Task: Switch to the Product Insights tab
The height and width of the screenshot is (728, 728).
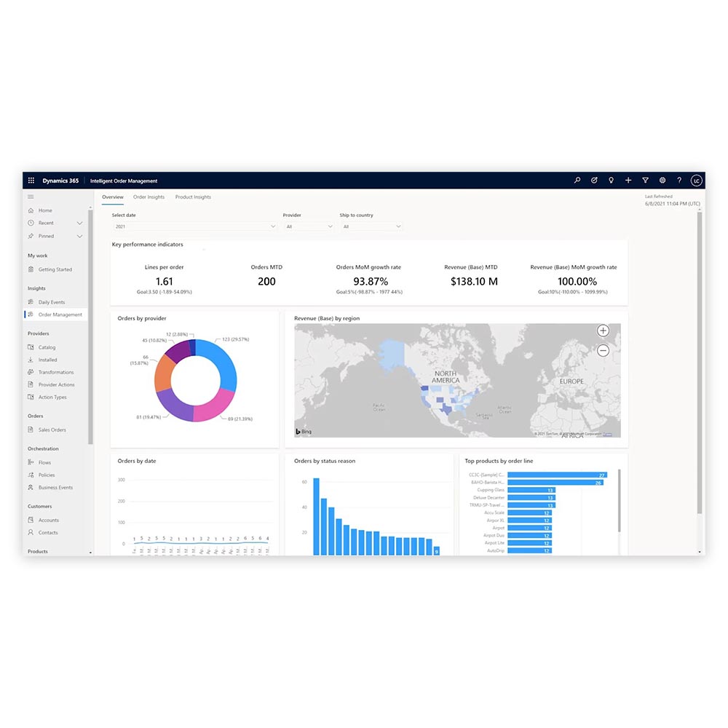Action: [x=193, y=197]
